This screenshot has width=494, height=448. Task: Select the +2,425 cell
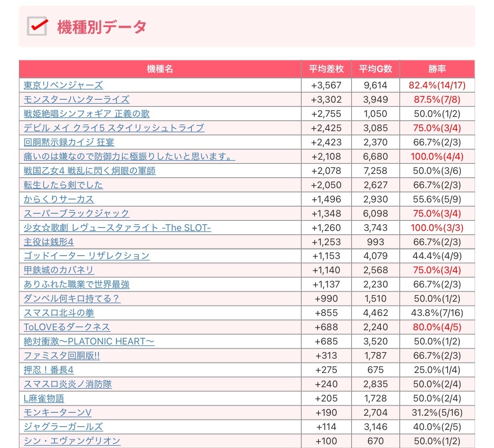coord(326,127)
